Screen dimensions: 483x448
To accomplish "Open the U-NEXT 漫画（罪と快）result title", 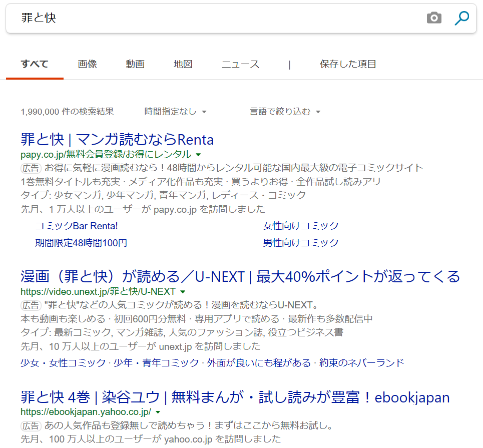I will 240,276.
